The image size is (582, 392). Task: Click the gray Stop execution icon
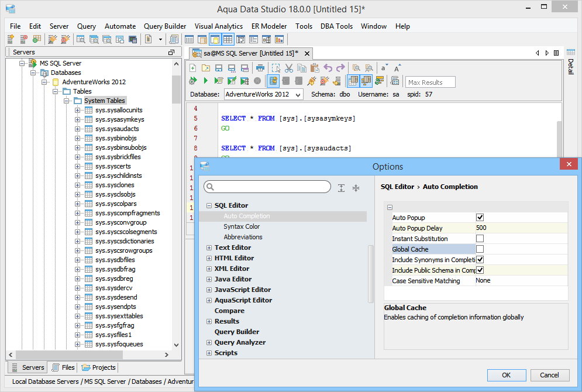pos(257,81)
